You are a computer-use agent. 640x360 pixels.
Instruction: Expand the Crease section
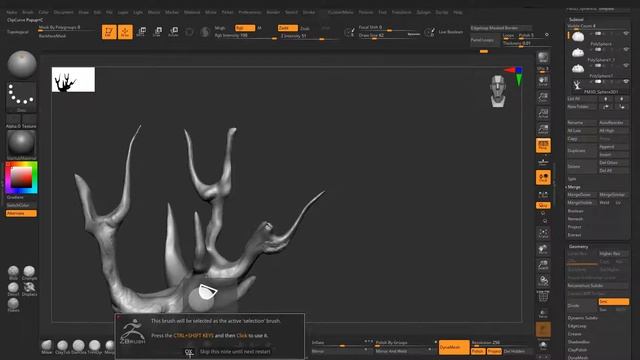point(574,334)
